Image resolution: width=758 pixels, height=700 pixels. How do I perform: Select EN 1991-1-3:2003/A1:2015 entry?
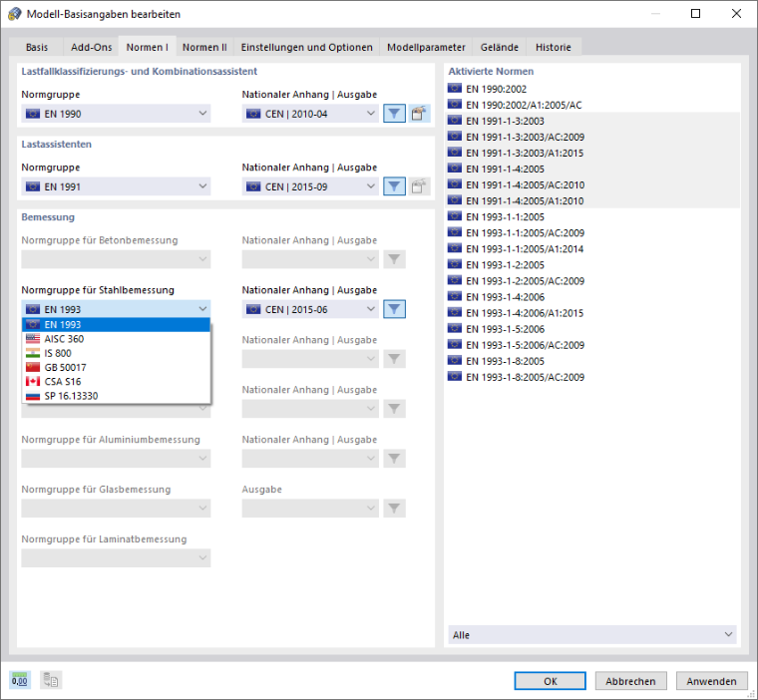[592, 153]
